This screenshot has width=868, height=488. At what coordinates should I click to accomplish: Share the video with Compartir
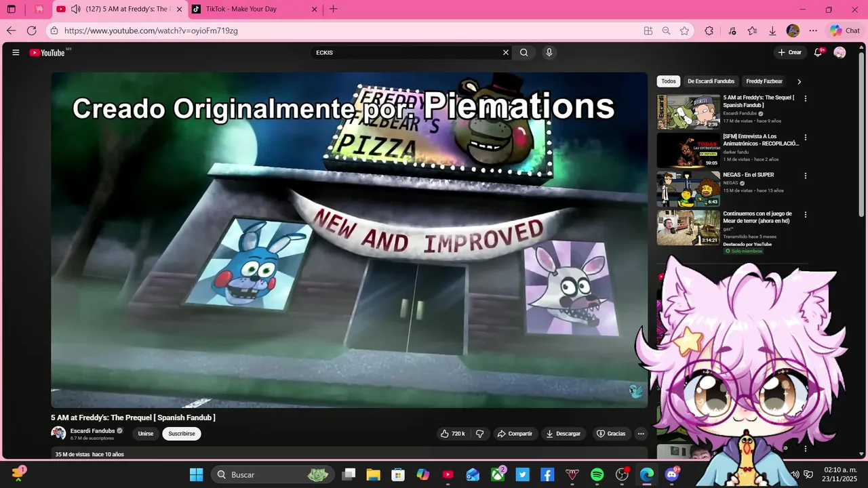[x=515, y=433]
